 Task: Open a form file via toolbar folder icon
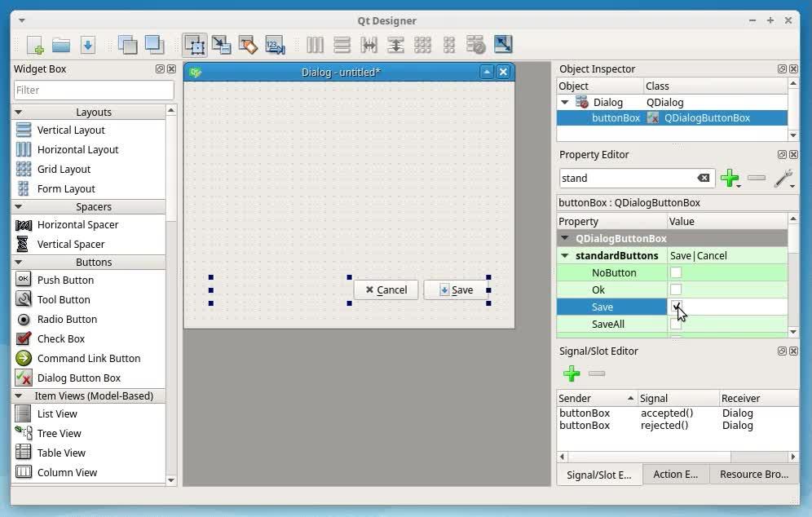[x=61, y=45]
